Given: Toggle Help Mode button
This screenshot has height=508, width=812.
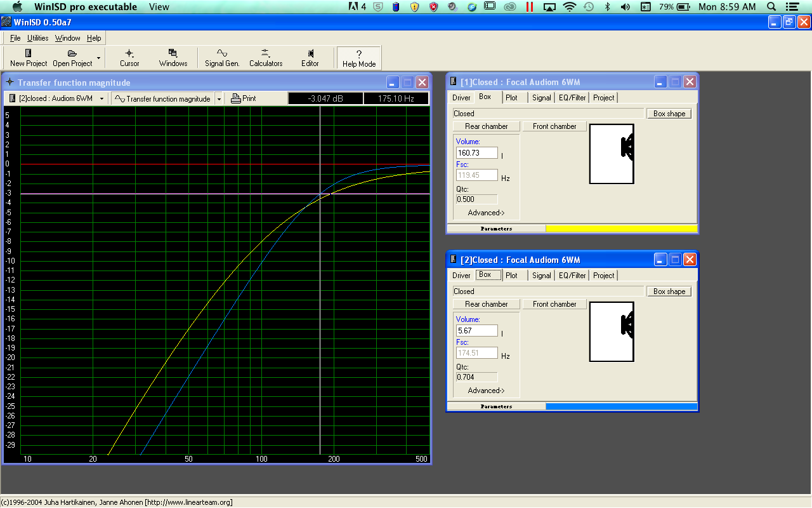Looking at the screenshot, I should click(x=359, y=58).
